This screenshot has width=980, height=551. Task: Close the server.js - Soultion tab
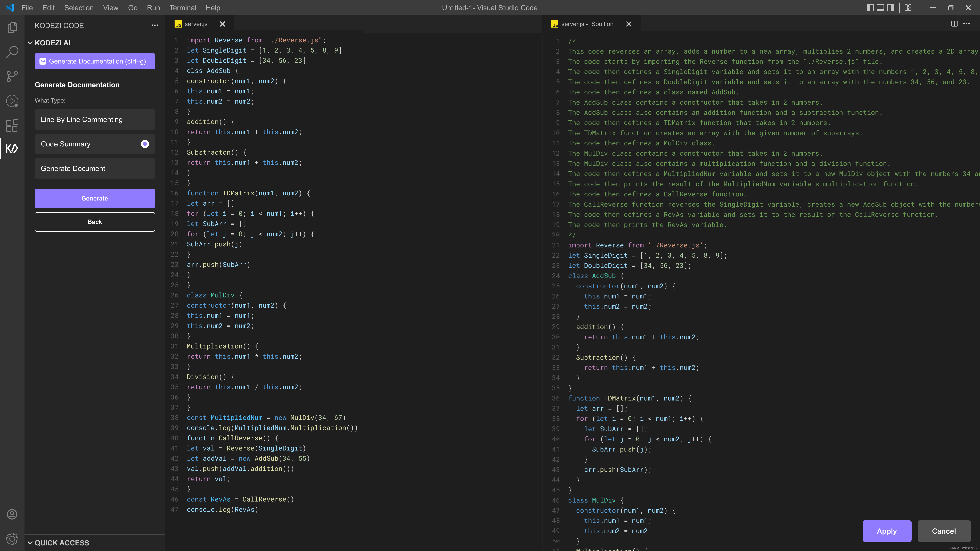[x=629, y=24]
